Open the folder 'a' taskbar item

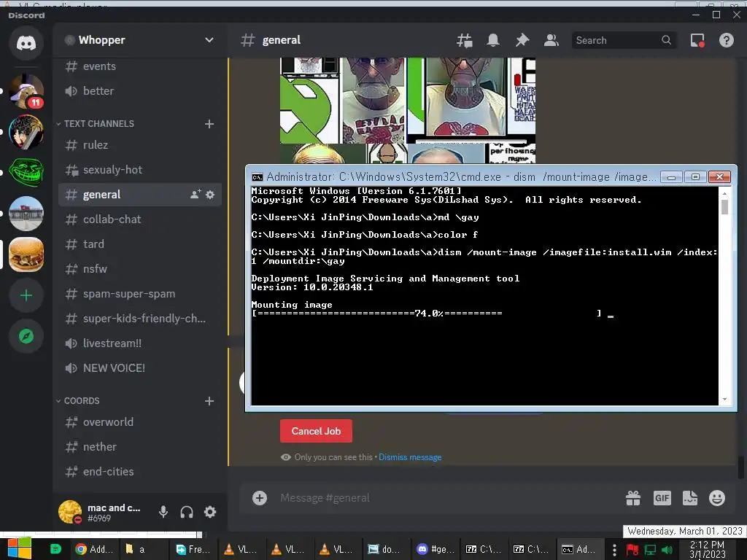[142, 550]
